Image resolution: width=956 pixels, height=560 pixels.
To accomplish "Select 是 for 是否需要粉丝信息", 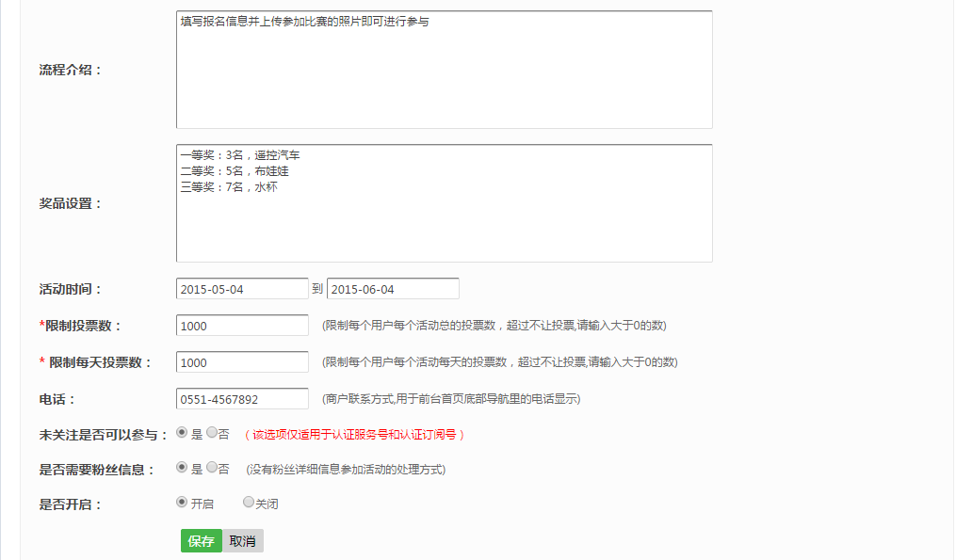I will point(182,468).
